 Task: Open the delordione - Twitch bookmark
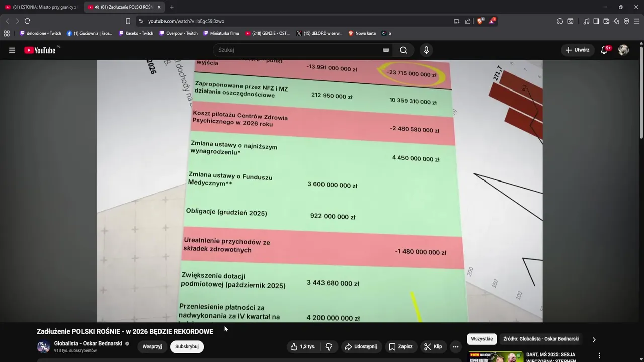40,33
